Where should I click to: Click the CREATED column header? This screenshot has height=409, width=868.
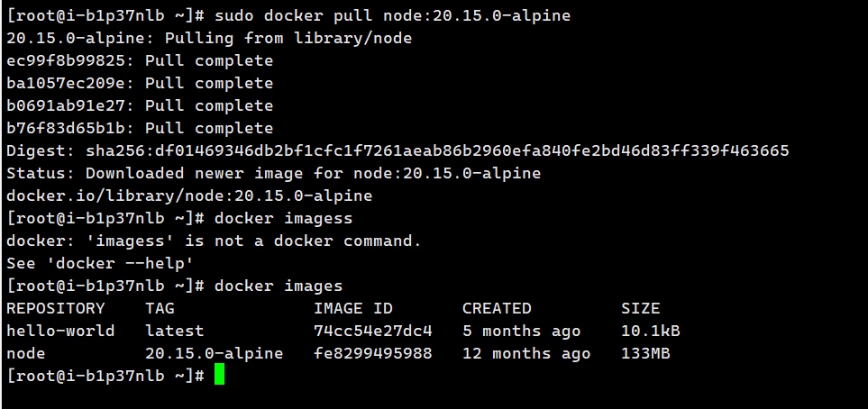(x=497, y=308)
